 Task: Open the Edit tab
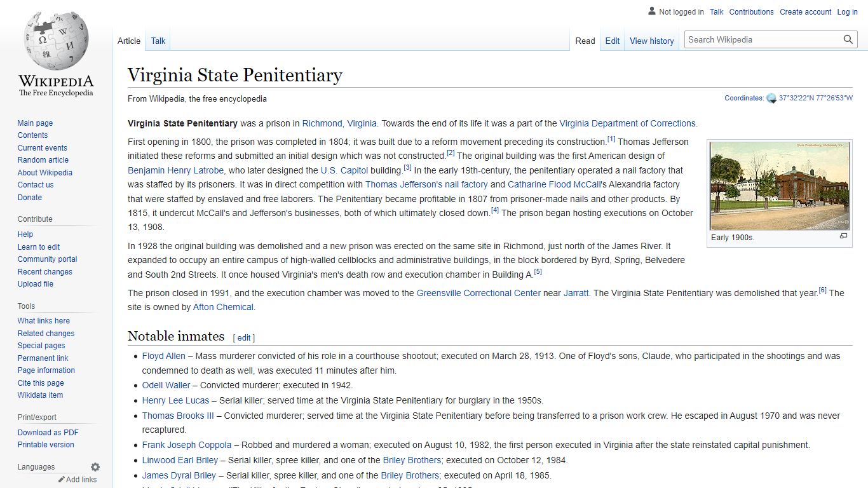tap(613, 41)
